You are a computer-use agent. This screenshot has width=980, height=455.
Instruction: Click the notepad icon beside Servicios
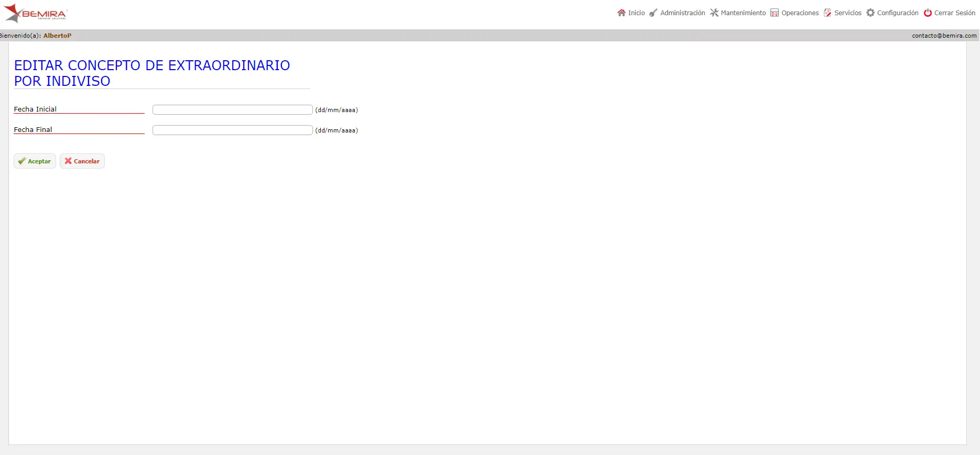coord(827,13)
